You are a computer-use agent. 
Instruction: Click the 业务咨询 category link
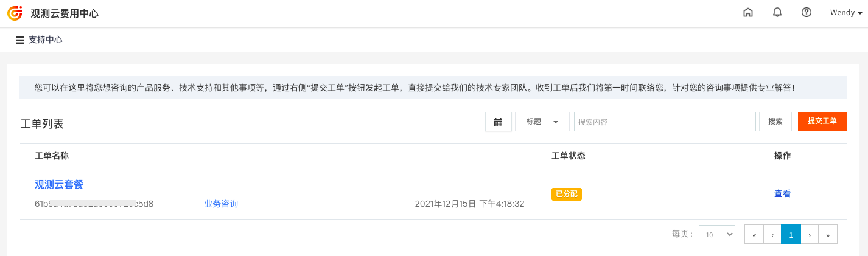tap(221, 204)
